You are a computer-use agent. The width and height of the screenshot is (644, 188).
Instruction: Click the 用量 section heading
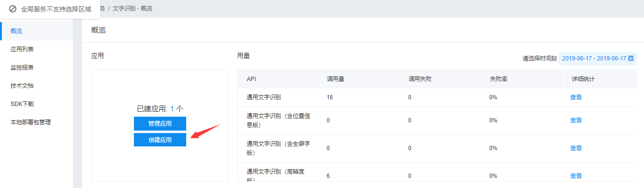pyautogui.click(x=243, y=56)
